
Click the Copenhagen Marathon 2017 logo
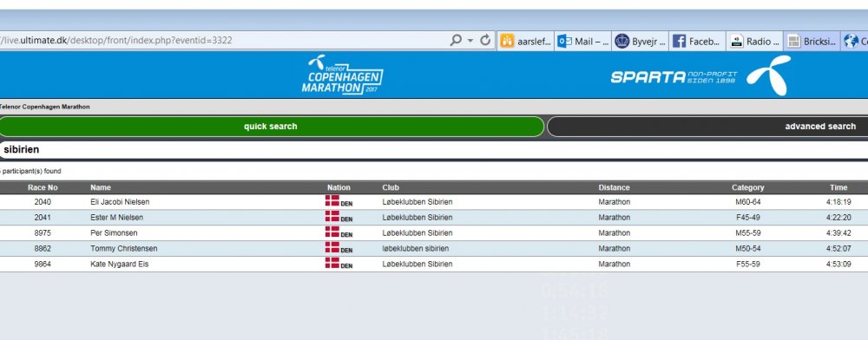[x=343, y=75]
